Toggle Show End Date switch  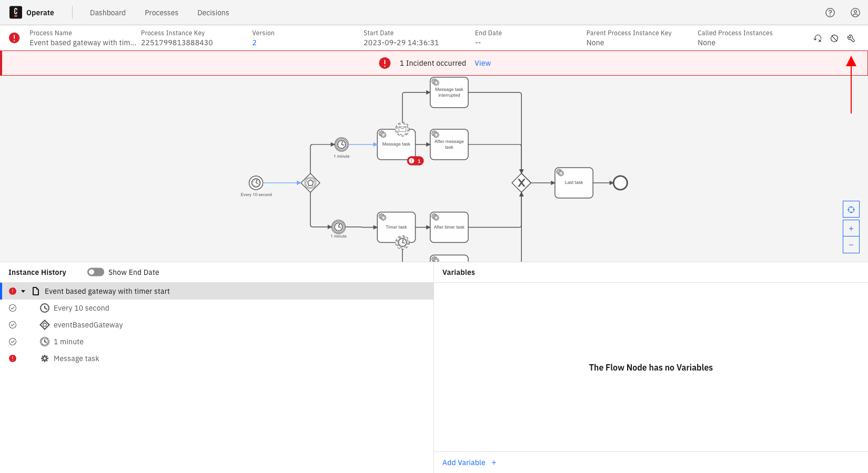point(96,272)
